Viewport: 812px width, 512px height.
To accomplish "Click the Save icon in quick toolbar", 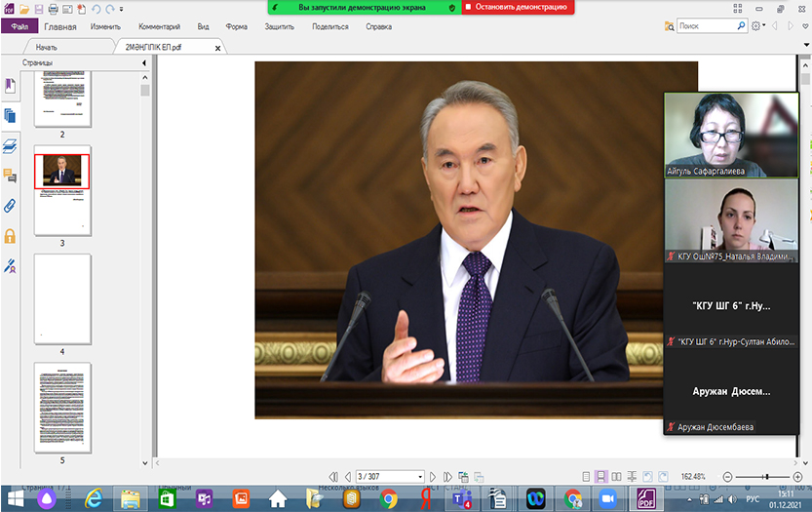I will (39, 8).
